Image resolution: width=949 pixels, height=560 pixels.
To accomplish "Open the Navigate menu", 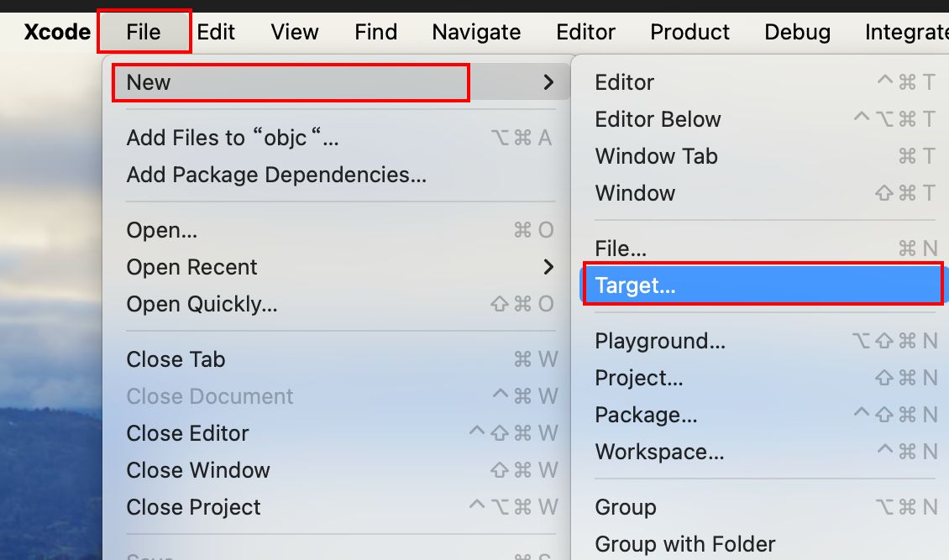I will tap(476, 33).
